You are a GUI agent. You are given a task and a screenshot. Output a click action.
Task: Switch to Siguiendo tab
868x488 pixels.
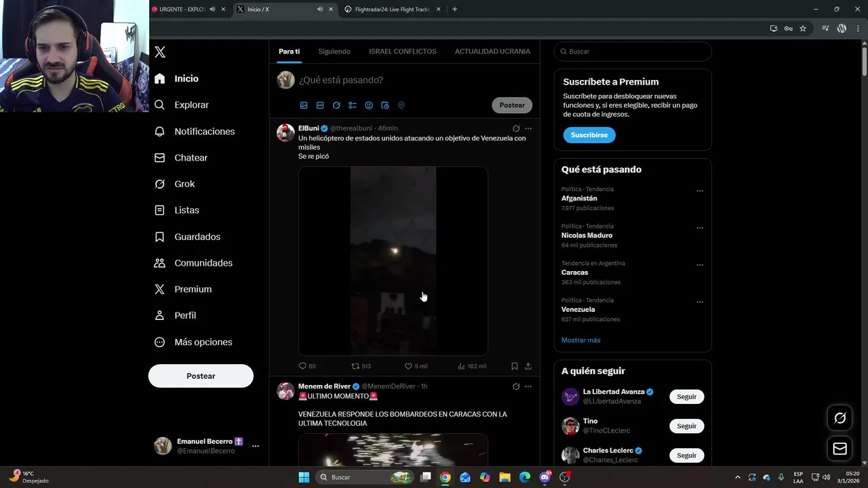coord(334,52)
